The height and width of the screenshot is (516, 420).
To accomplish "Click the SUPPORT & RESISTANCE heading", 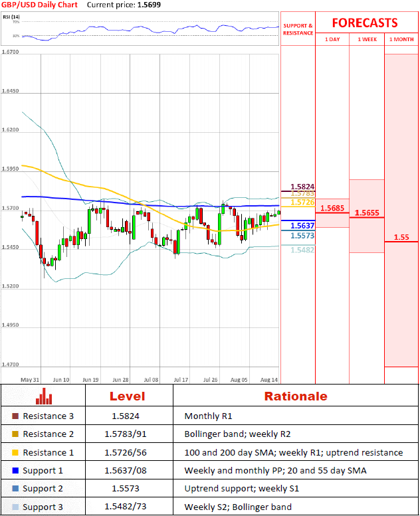I will coord(298,29).
